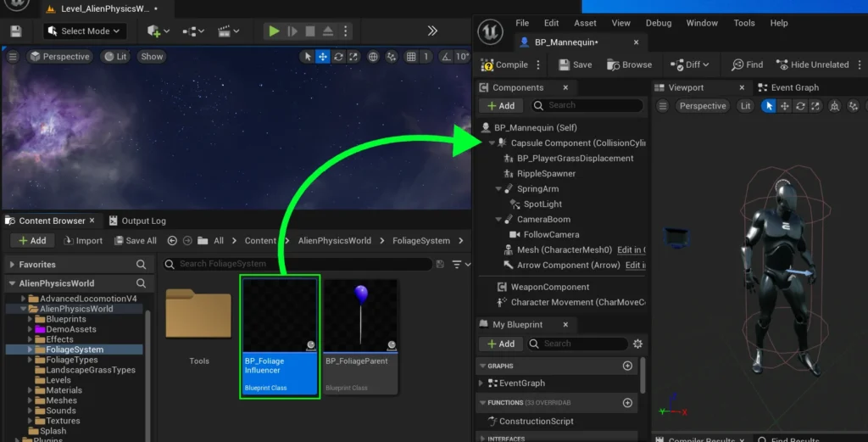Toggle Lit view mode in level viewport
This screenshot has width=868, height=442.
coord(115,57)
